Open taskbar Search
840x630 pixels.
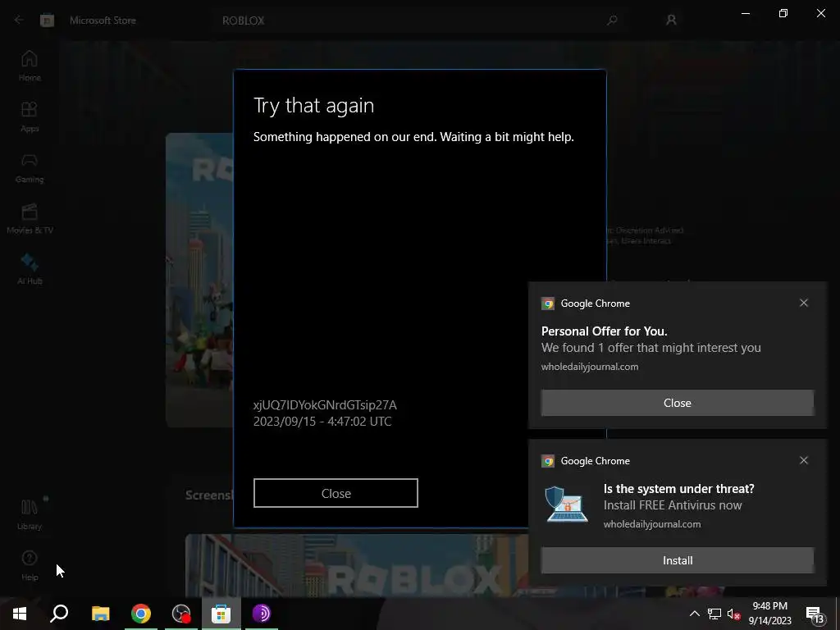[x=59, y=614]
